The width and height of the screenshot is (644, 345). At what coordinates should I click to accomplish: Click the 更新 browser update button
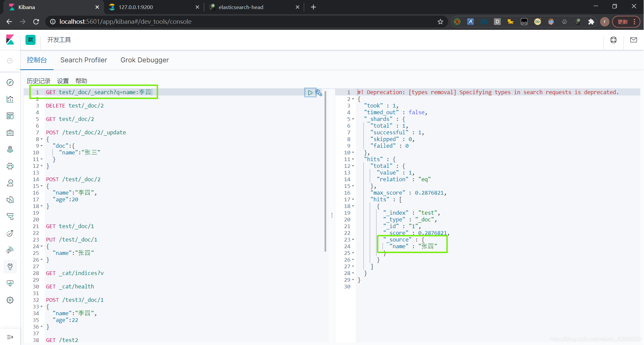[x=626, y=22]
